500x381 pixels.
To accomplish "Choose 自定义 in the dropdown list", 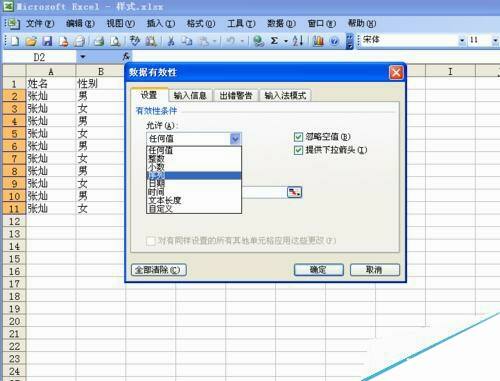I will pos(194,209).
